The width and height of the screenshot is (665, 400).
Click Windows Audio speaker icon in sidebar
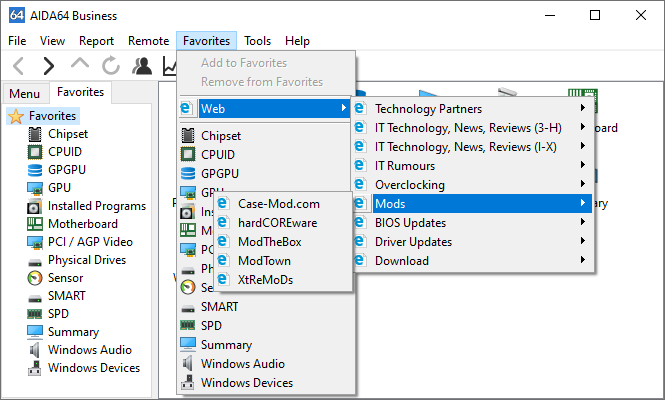click(x=35, y=350)
